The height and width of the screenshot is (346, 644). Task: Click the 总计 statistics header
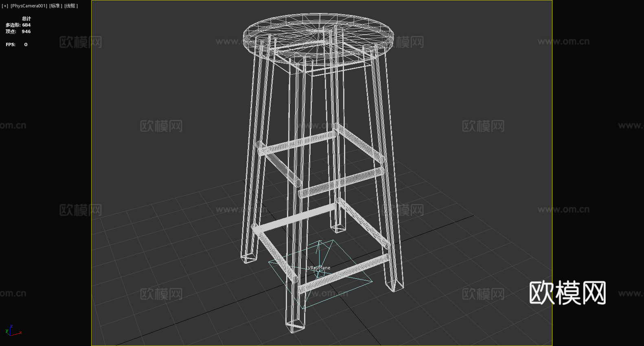tap(26, 18)
